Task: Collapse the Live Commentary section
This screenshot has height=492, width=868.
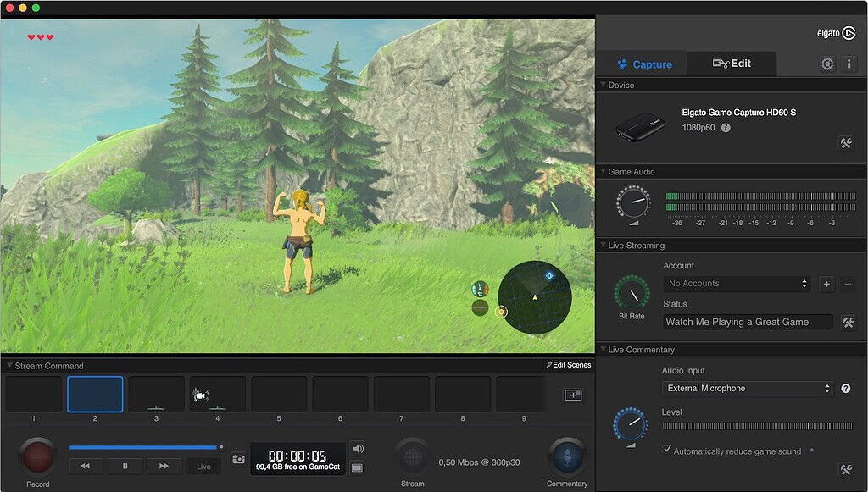Action: click(x=604, y=350)
